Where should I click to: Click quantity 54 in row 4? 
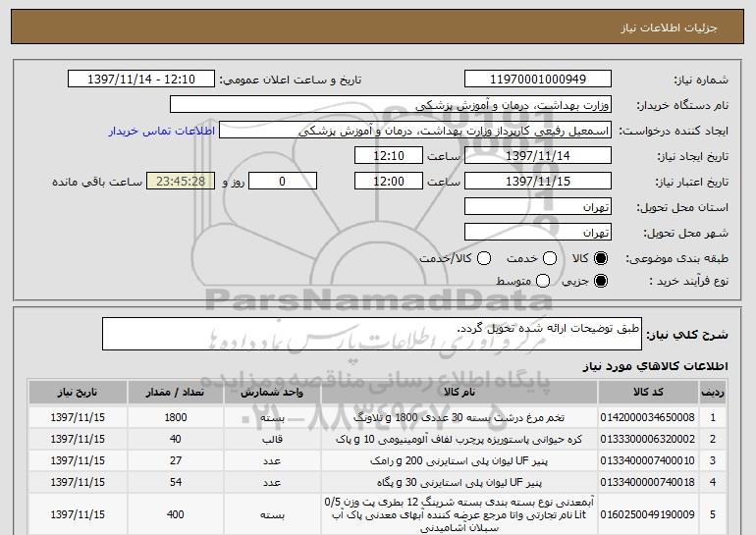pyautogui.click(x=176, y=482)
